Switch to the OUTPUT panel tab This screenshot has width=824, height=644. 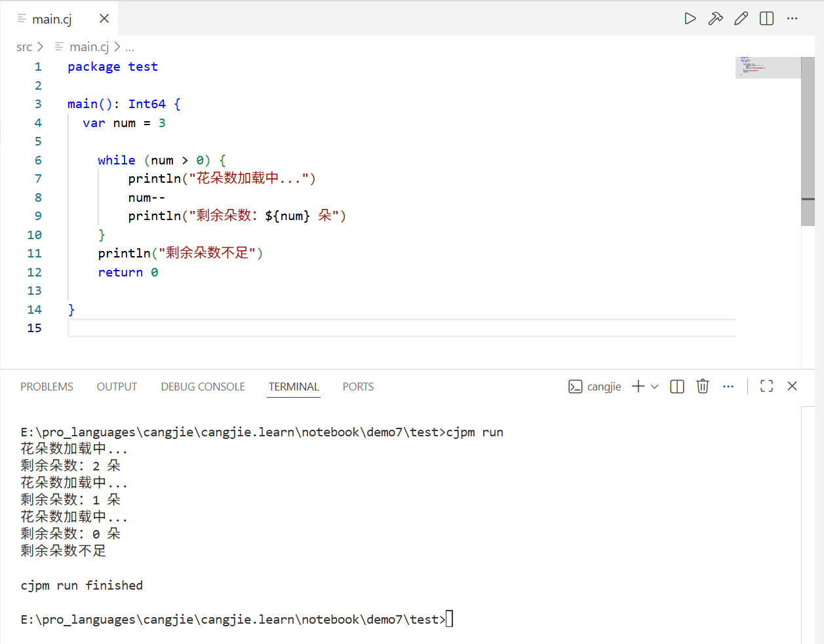(x=117, y=387)
